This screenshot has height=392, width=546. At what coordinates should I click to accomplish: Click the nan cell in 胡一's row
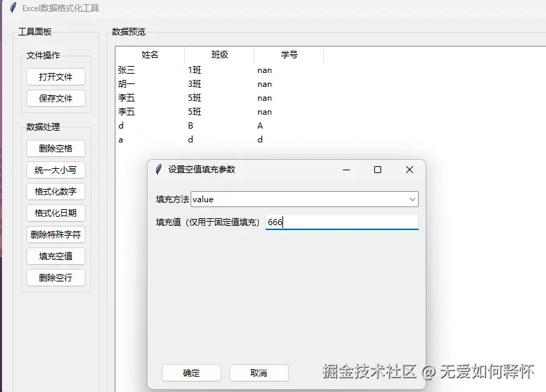264,85
